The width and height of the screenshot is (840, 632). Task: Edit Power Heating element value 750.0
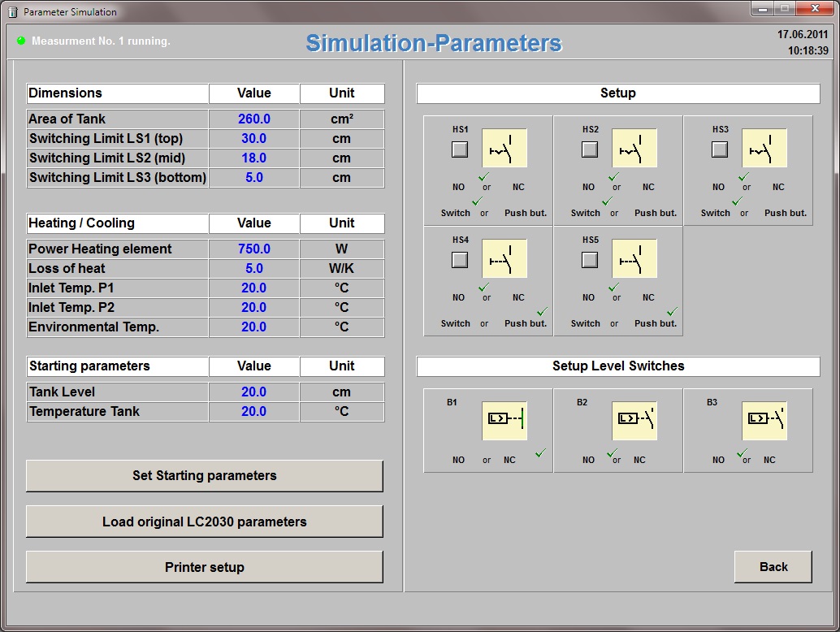[x=254, y=249]
